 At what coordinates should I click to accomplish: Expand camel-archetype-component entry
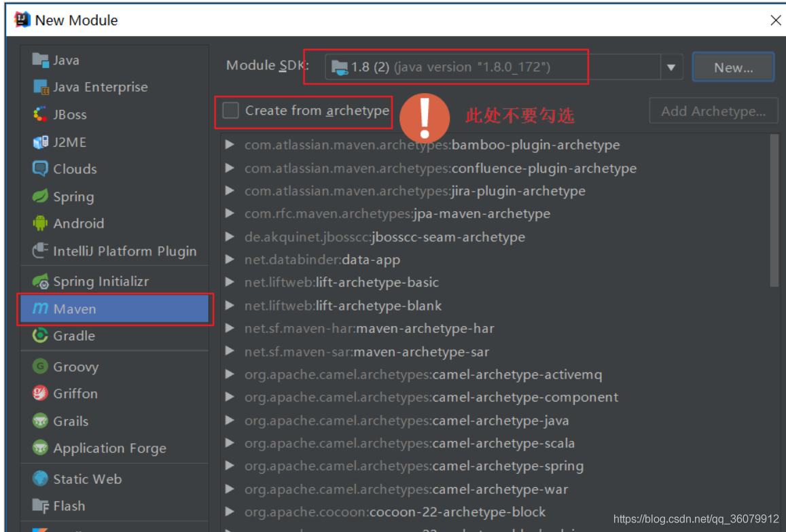point(230,397)
